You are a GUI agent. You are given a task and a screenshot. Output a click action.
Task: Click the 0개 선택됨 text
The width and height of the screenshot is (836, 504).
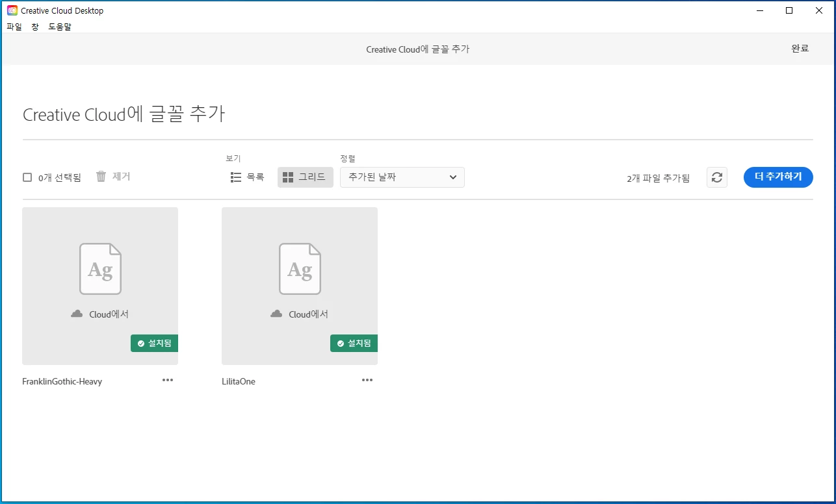coord(60,177)
